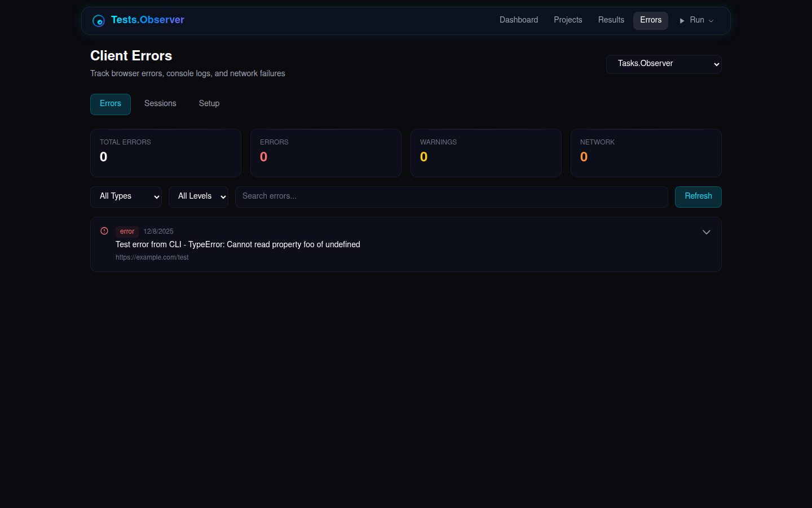The width and height of the screenshot is (812, 508).
Task: Open the All Types filter dropdown
Action: 126,196
